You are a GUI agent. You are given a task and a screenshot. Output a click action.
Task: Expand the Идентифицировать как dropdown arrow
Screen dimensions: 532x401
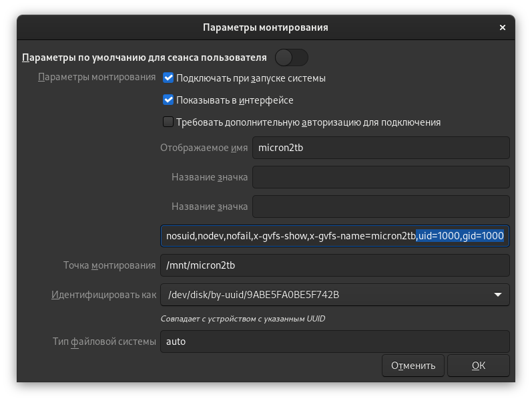point(497,295)
